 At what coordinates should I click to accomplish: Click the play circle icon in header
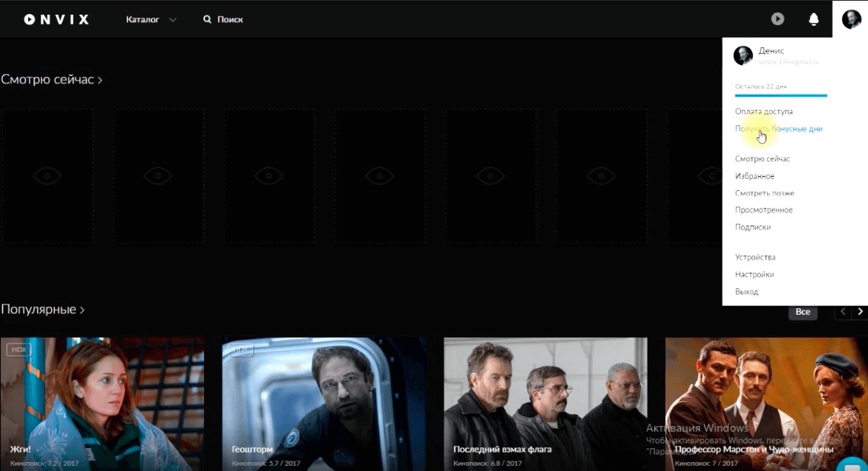click(777, 19)
